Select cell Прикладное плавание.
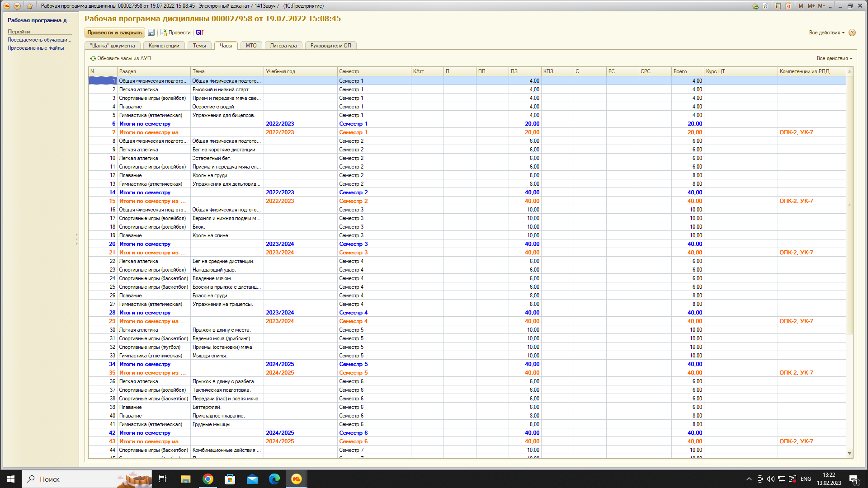Viewport: 868px width, 488px height. pos(227,416)
